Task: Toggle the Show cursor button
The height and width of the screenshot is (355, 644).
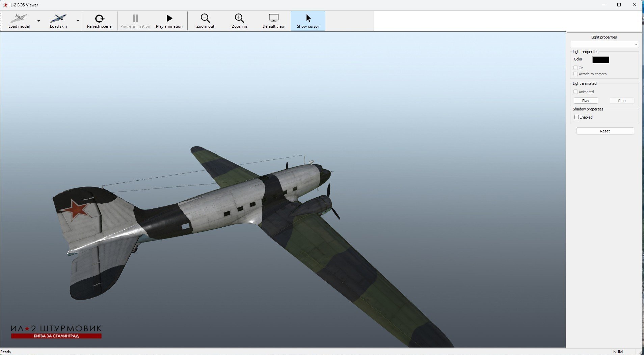Action: click(x=308, y=21)
